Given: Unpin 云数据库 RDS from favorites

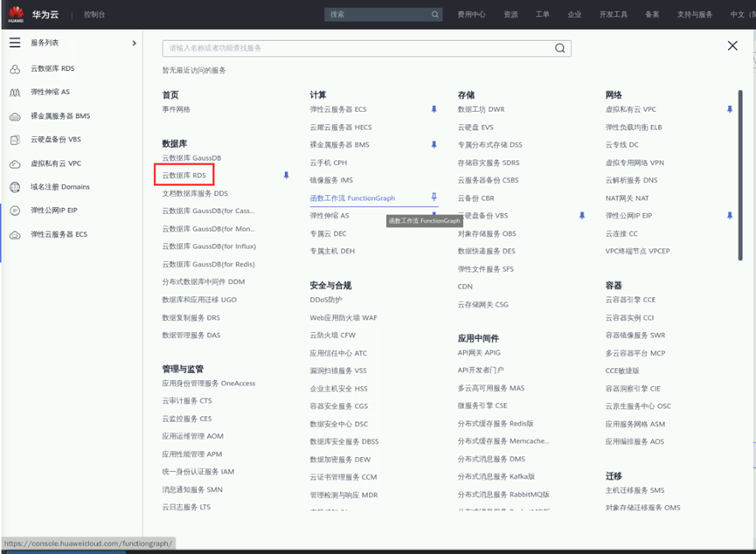Looking at the screenshot, I should (286, 176).
